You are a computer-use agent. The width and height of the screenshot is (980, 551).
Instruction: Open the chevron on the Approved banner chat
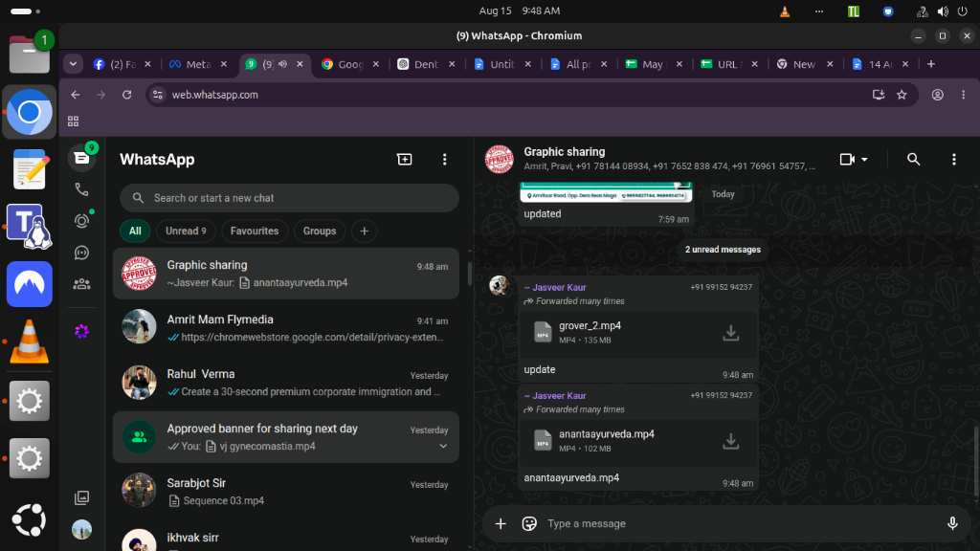coord(443,446)
